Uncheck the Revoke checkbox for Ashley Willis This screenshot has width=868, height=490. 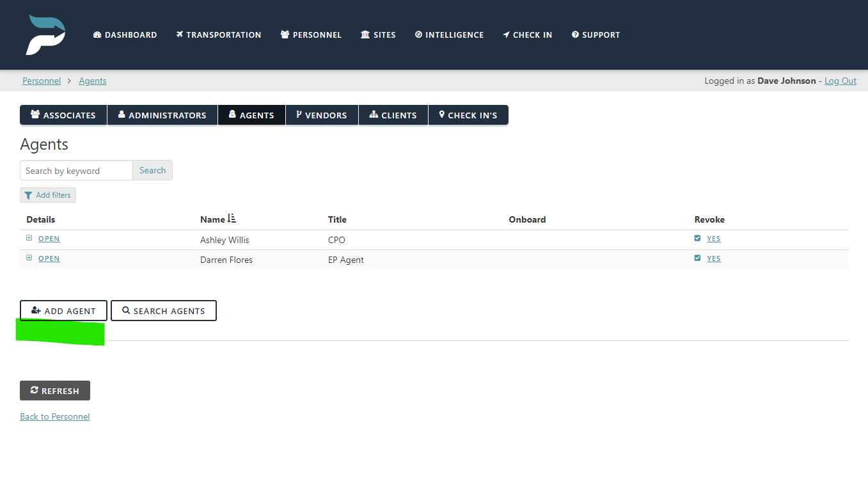point(697,237)
